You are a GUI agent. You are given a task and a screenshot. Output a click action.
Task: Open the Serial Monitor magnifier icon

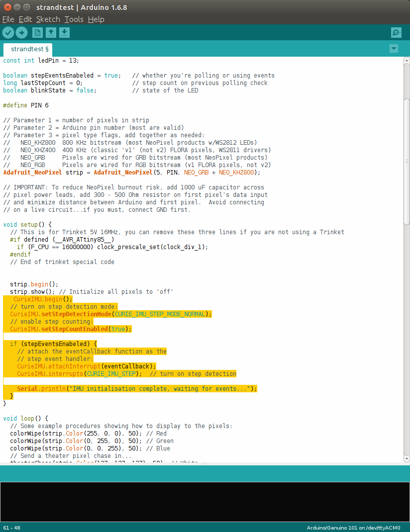click(x=396, y=33)
